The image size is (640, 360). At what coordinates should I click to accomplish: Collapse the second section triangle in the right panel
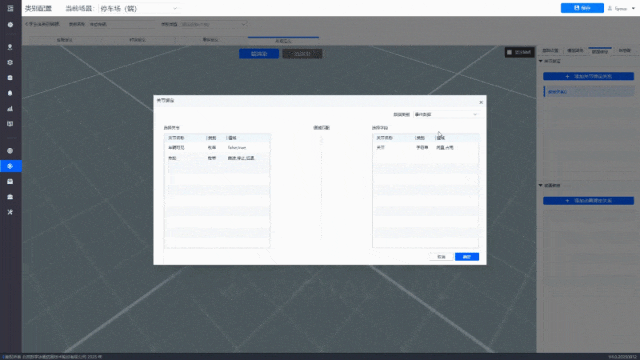coord(541,185)
